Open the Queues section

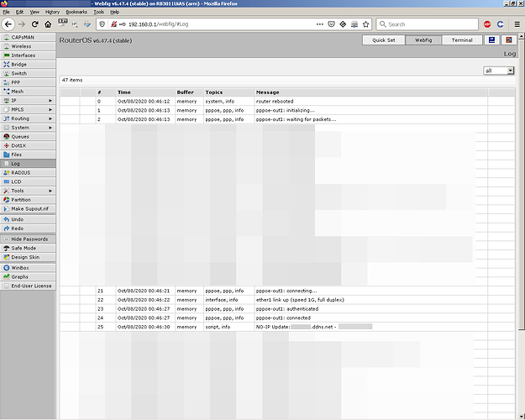pos(28,137)
